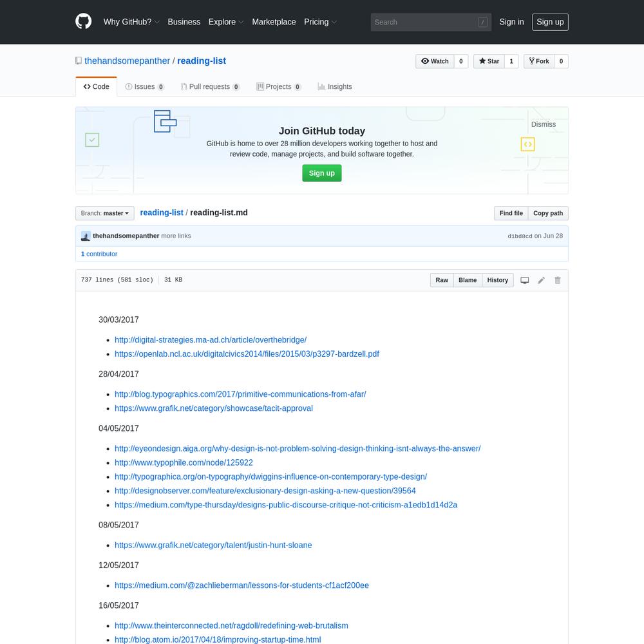The width and height of the screenshot is (644, 644).
Task: Open medium.com type-thursday critique link
Action: (x=286, y=505)
